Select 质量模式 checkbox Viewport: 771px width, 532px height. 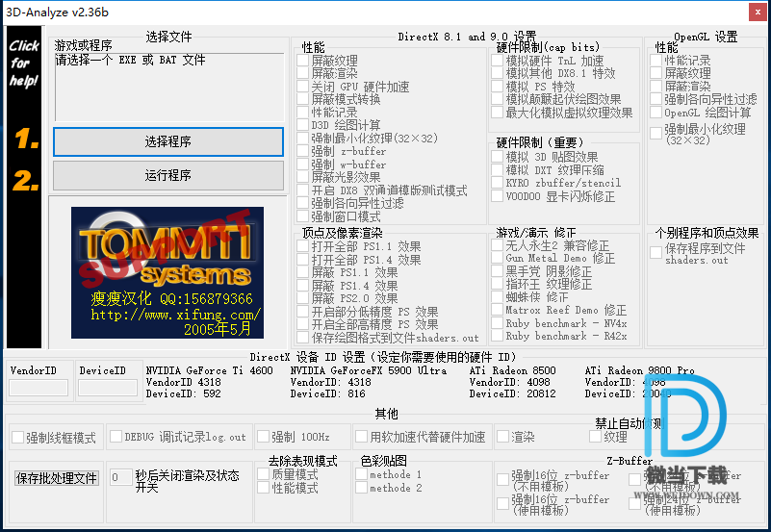tap(263, 474)
